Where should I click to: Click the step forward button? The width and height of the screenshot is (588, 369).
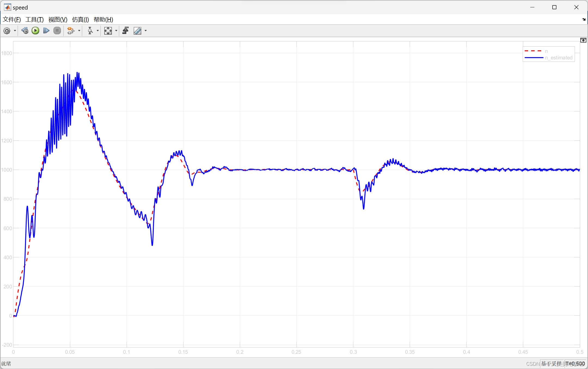[46, 31]
